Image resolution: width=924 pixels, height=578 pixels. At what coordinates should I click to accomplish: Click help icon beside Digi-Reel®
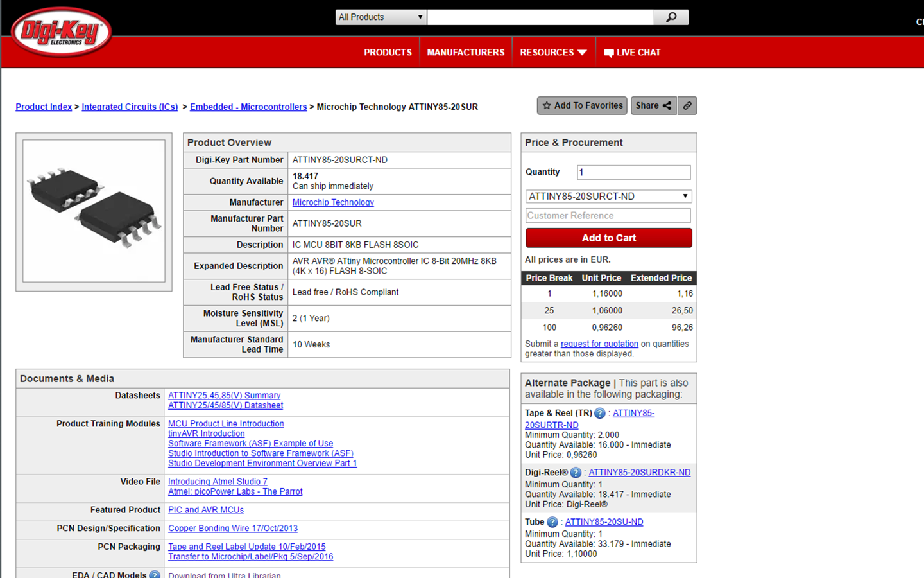pos(576,473)
